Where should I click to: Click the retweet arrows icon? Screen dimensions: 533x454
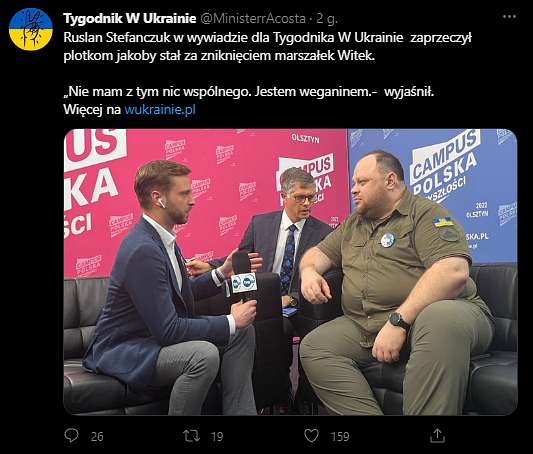click(191, 436)
